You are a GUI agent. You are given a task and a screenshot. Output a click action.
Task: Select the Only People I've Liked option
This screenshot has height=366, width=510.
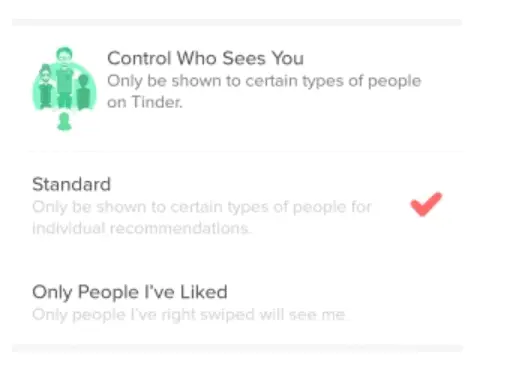click(x=237, y=302)
